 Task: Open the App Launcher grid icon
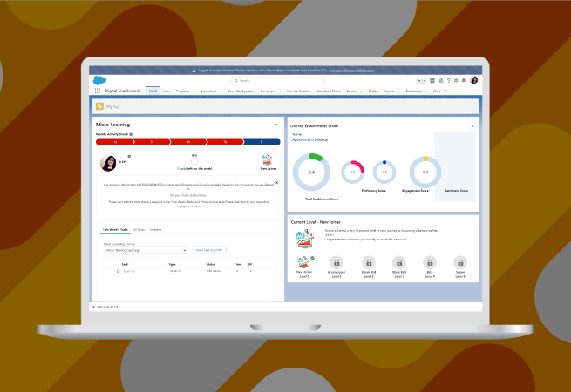[x=97, y=91]
